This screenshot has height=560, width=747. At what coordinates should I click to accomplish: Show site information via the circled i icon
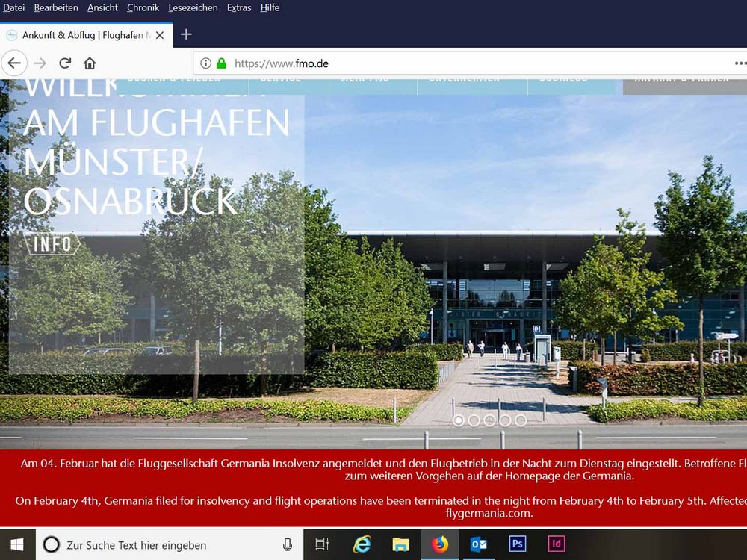tap(205, 63)
